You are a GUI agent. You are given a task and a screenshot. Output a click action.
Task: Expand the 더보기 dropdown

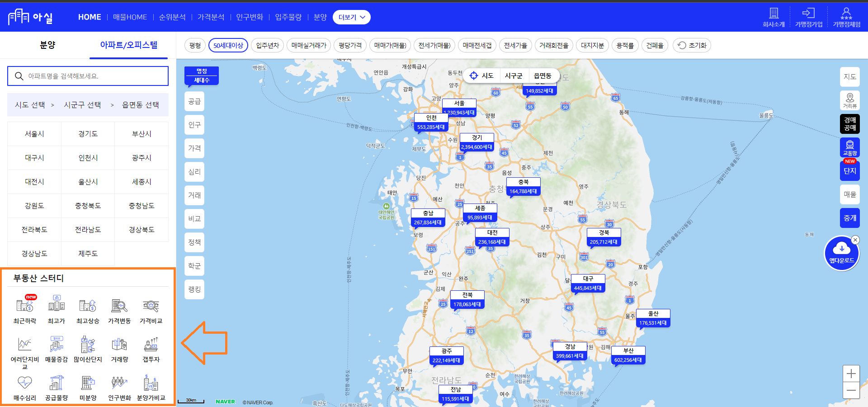pyautogui.click(x=352, y=17)
